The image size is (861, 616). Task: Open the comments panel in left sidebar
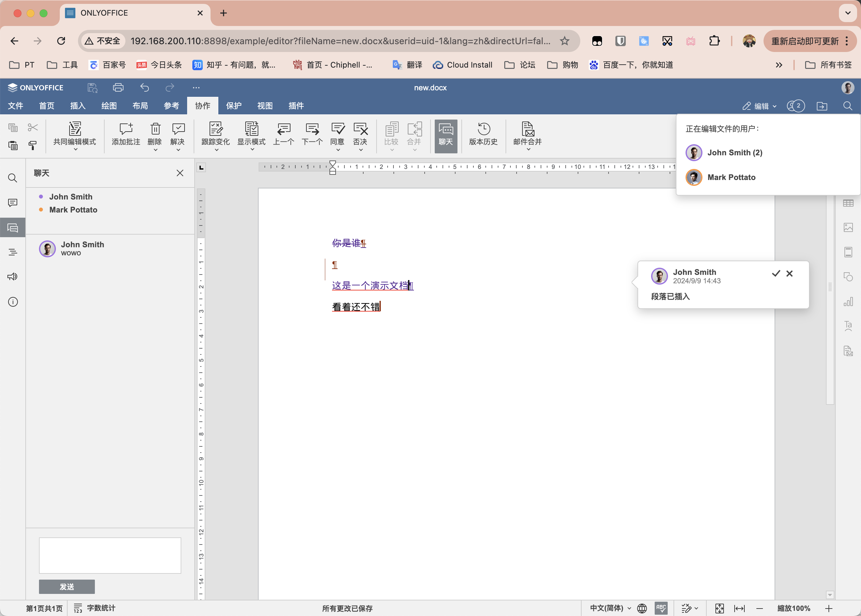pyautogui.click(x=13, y=202)
